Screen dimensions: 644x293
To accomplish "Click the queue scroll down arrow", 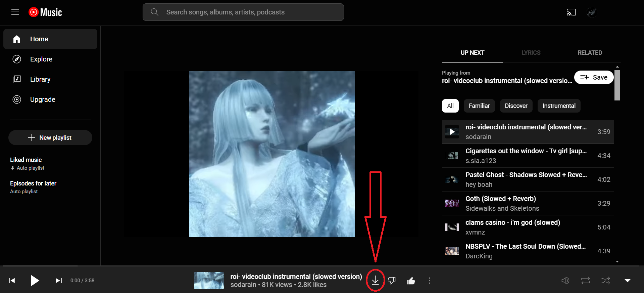I will pyautogui.click(x=617, y=261).
